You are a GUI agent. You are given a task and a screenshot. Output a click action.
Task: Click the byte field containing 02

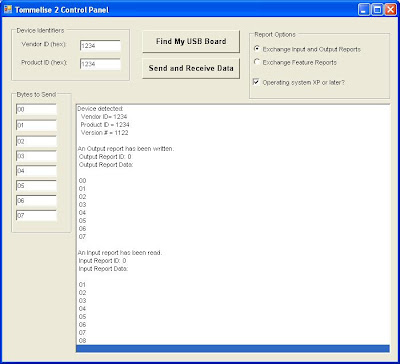click(36, 141)
